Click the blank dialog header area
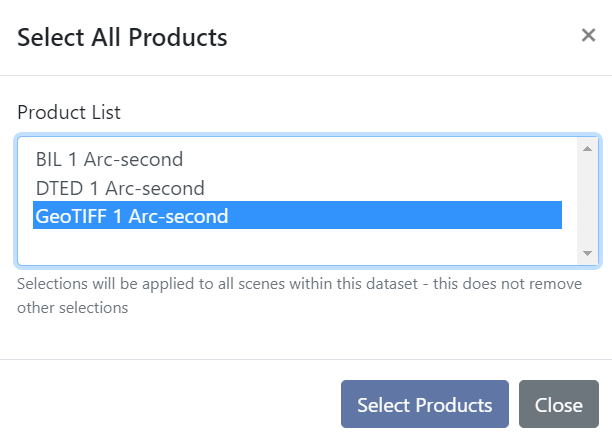Screen dimensions: 612x443 point(400,38)
